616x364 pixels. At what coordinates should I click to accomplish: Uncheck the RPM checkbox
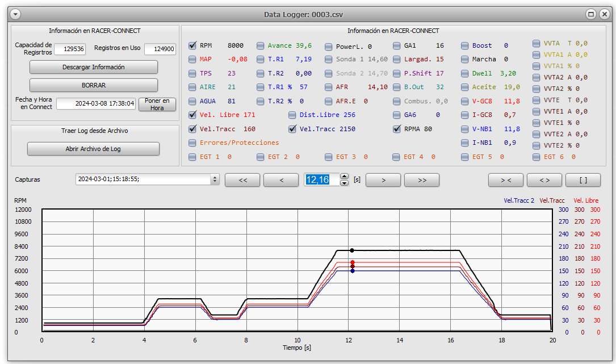click(x=192, y=45)
